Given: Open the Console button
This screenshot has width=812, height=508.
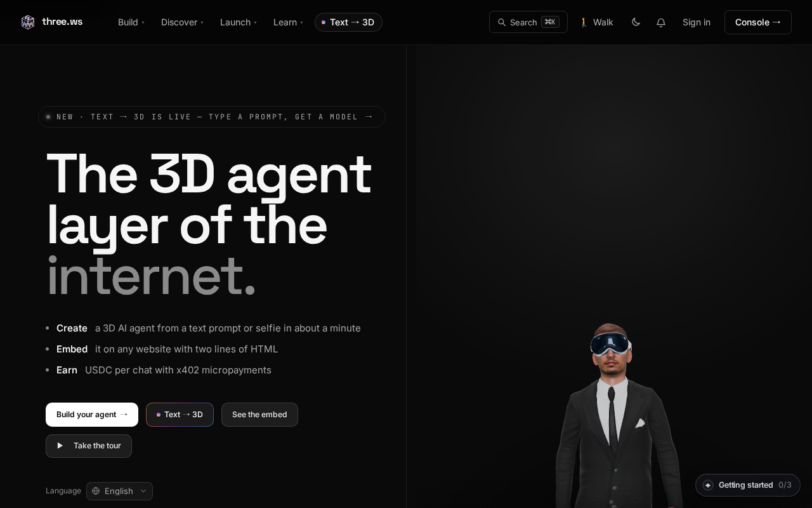Looking at the screenshot, I should (758, 22).
